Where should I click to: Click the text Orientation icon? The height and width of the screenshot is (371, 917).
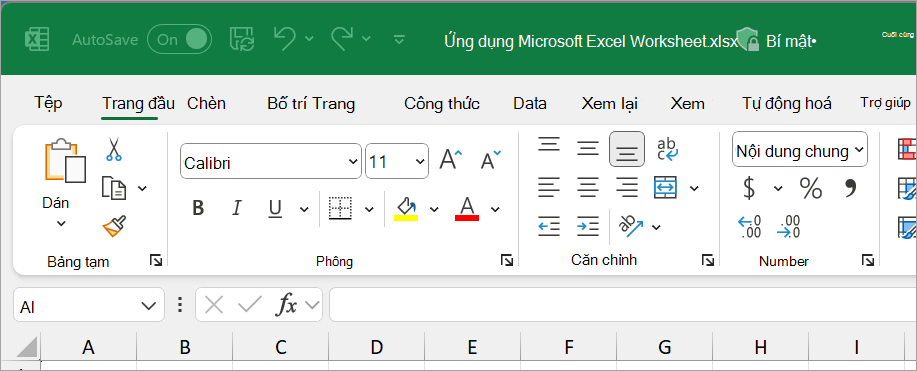632,226
